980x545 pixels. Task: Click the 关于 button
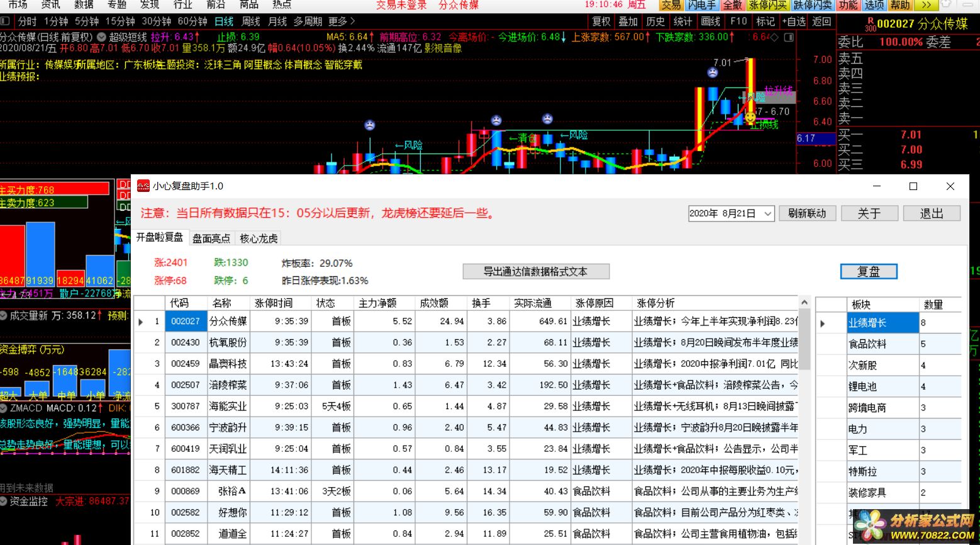click(x=869, y=213)
